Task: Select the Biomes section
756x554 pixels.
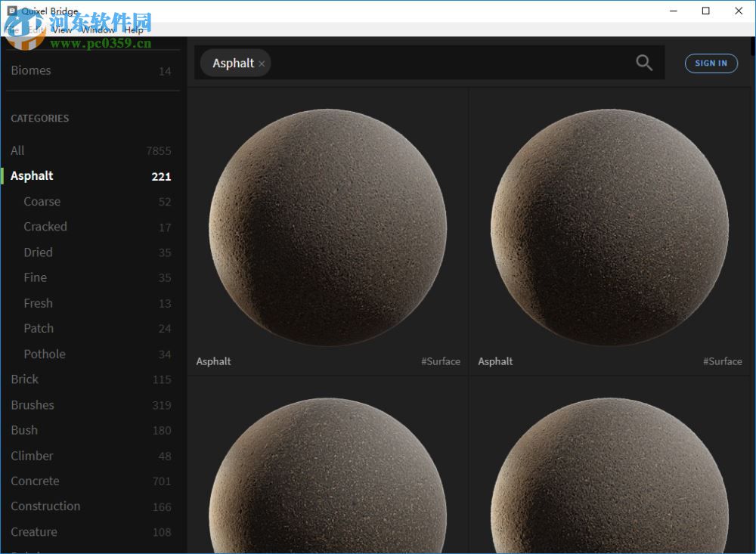Action: (31, 70)
